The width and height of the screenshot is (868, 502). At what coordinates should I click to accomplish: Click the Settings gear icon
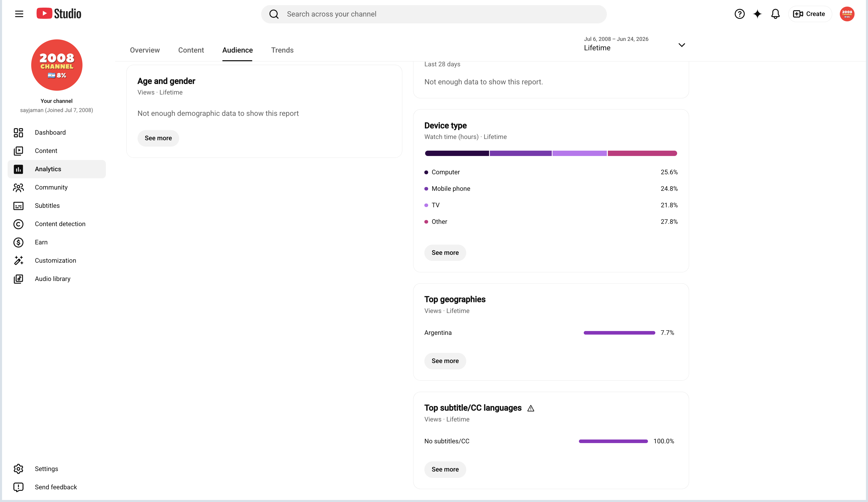coord(18,468)
